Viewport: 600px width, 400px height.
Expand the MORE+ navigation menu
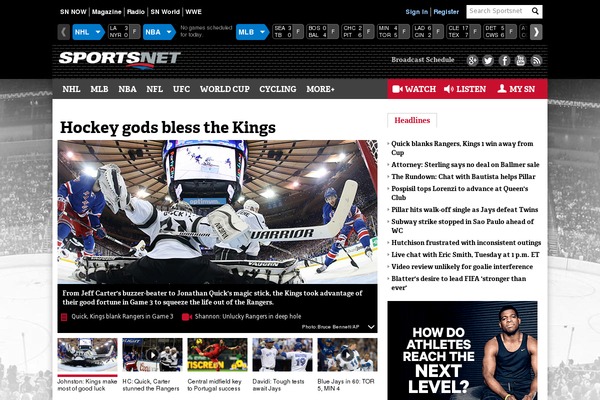320,89
